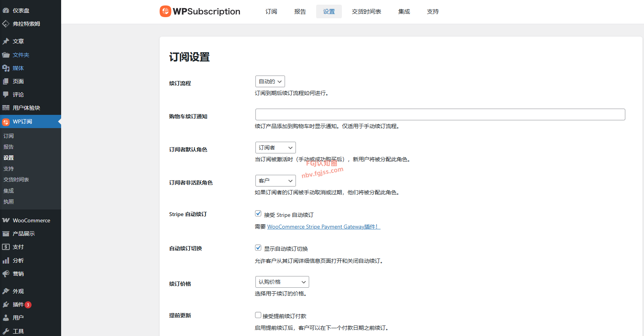The width and height of the screenshot is (644, 336).
Task: Switch to the 报告 top tab
Action: point(300,12)
